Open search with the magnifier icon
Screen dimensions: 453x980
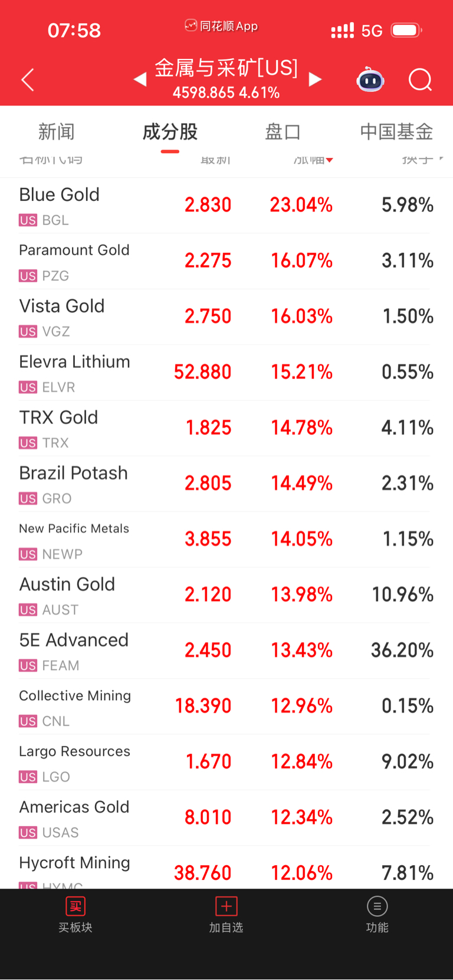[420, 80]
